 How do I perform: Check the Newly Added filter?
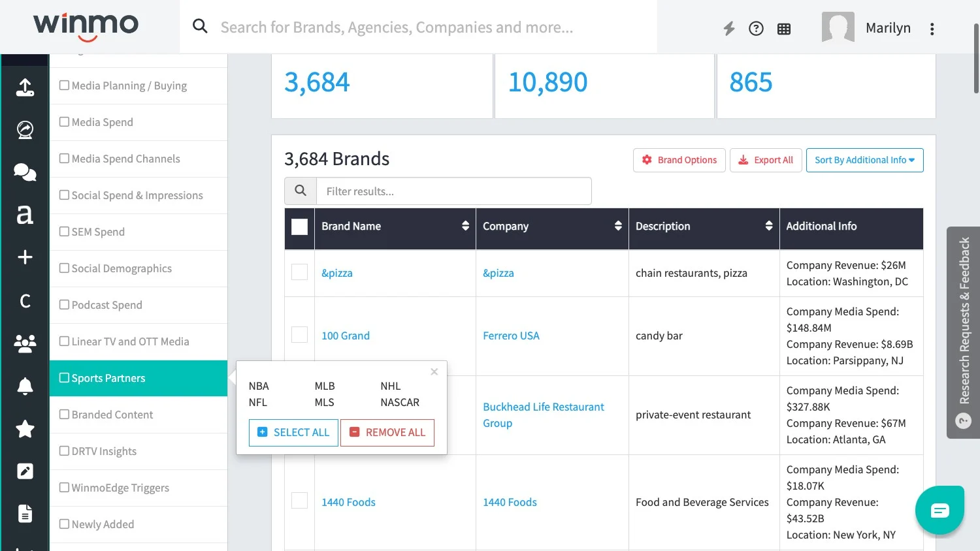click(64, 524)
